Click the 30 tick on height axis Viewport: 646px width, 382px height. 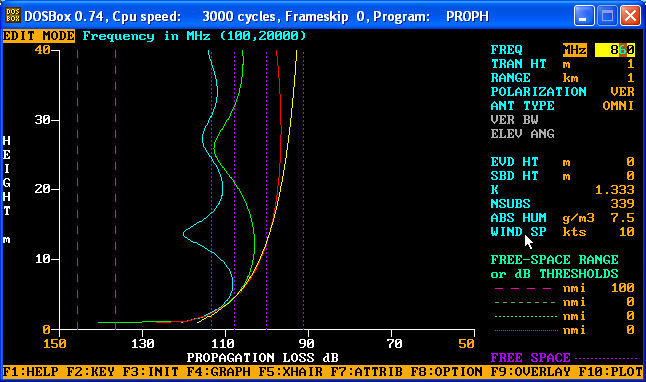coord(42,120)
